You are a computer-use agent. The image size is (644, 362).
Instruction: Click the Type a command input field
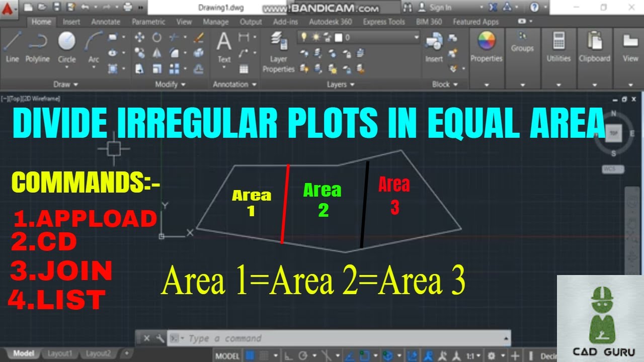tap(340, 338)
